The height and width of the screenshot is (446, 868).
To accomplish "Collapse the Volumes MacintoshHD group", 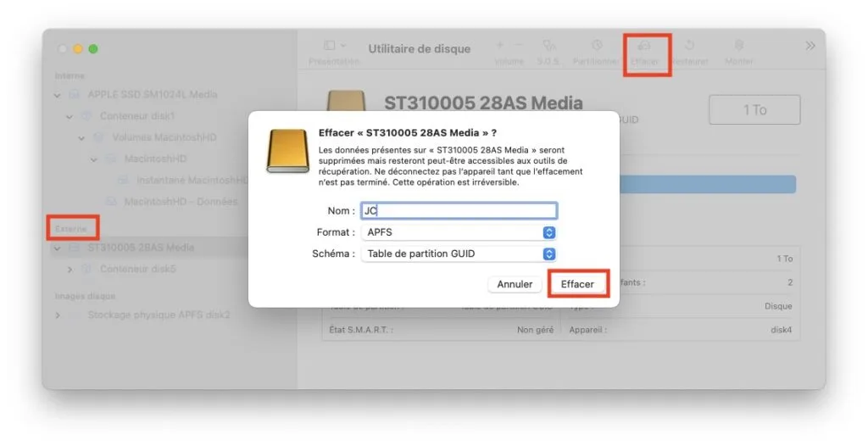I will click(82, 138).
